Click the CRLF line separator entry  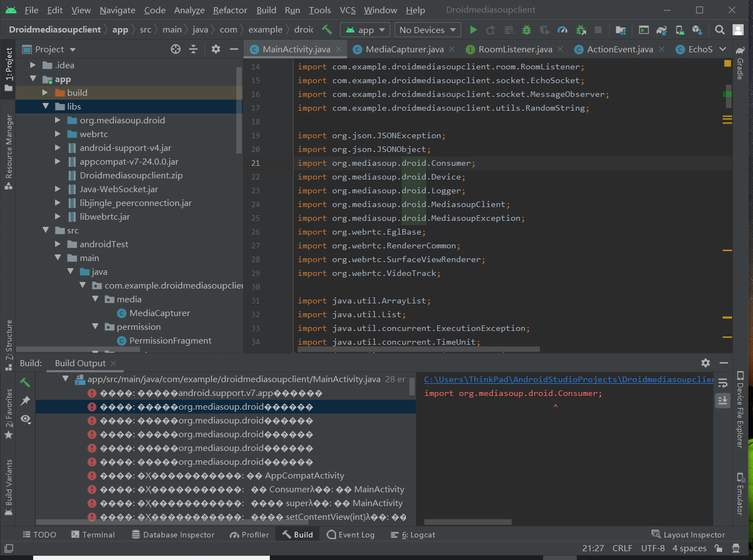(622, 548)
